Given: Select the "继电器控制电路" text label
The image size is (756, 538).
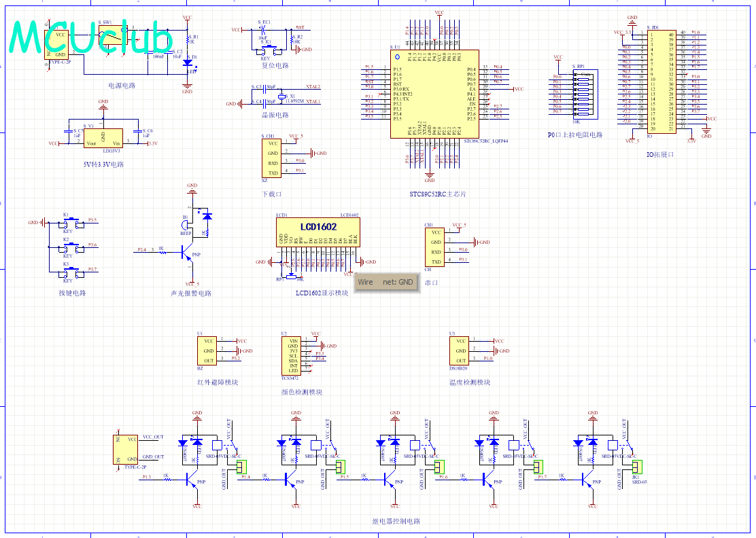Looking at the screenshot, I should click(396, 522).
